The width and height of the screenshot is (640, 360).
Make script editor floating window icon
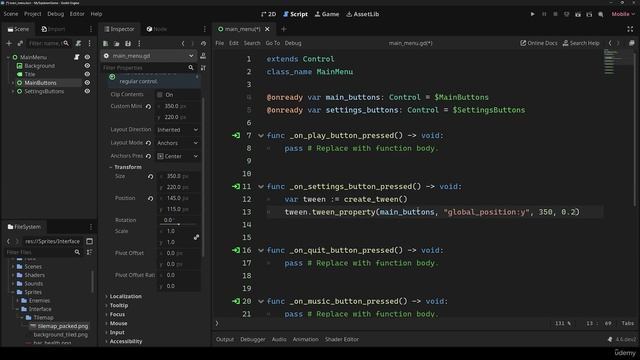[x=631, y=43]
